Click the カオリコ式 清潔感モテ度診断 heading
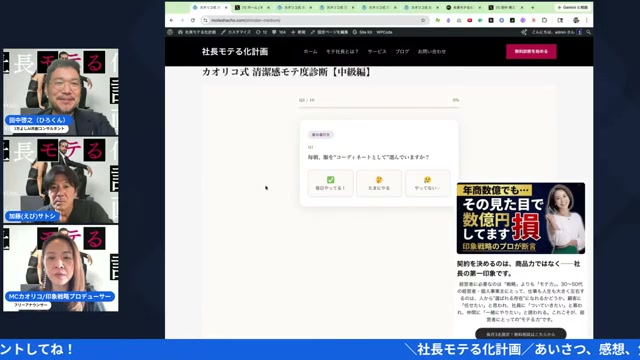 (x=287, y=72)
